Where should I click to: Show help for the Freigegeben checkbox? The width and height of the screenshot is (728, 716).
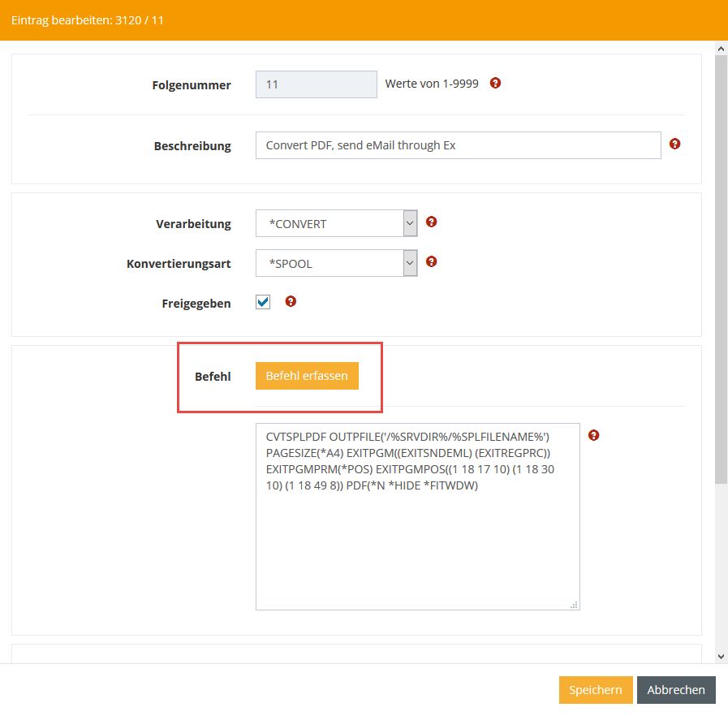point(291,301)
